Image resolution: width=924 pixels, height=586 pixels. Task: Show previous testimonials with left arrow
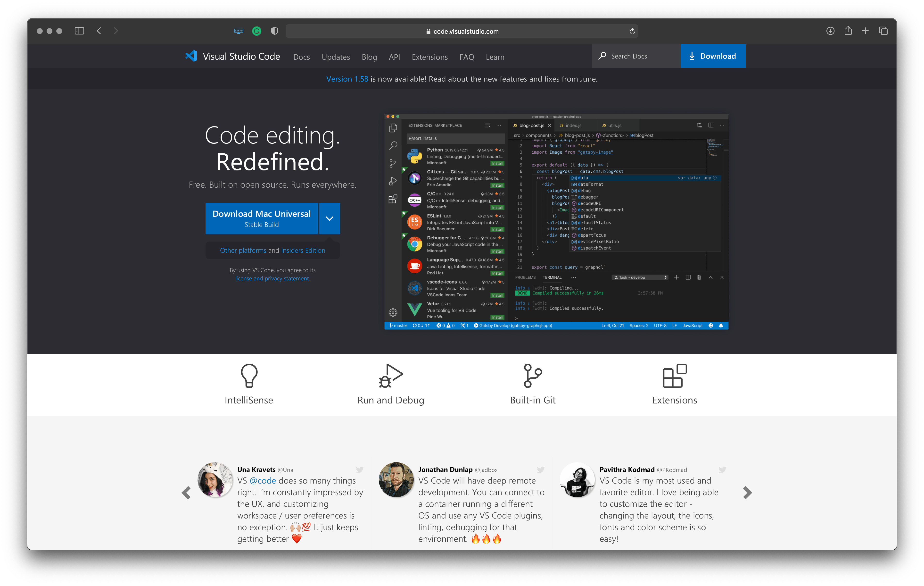pyautogui.click(x=187, y=493)
